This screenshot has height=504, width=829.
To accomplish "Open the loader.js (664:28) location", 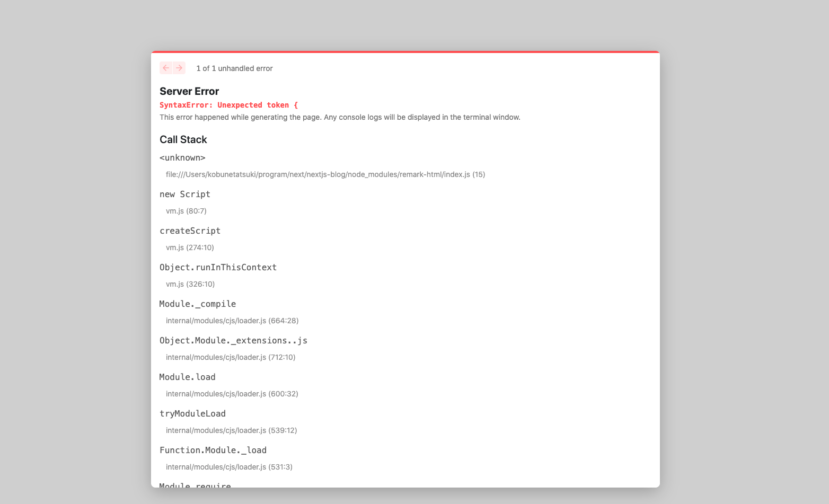I will coord(232,321).
